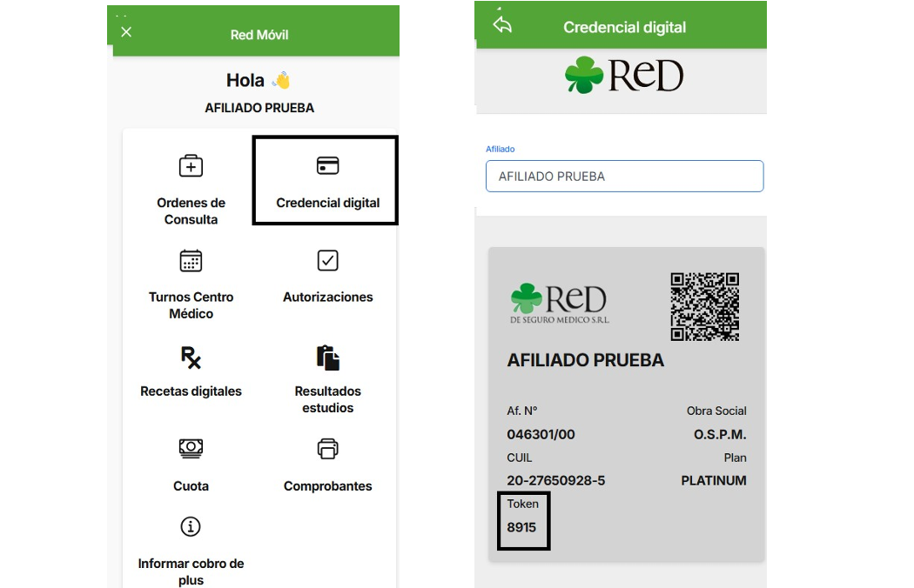The height and width of the screenshot is (588, 914).
Task: Click the Recetas digitales label
Action: pos(191,391)
